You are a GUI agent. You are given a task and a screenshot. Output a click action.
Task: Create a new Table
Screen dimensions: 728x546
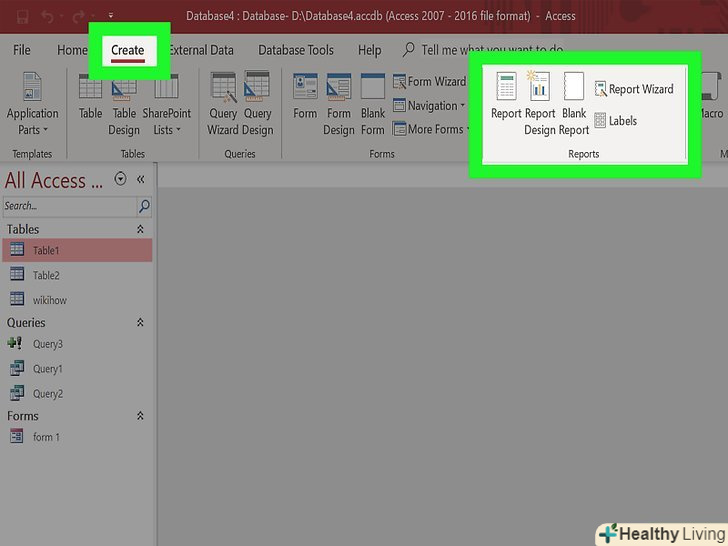point(90,97)
